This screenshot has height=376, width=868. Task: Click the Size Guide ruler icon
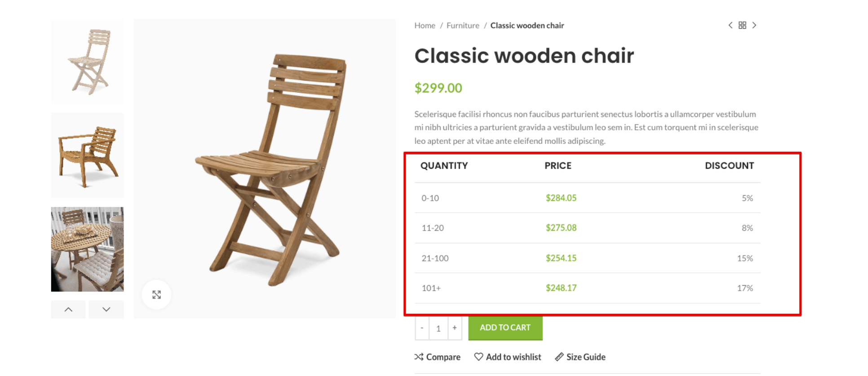click(x=559, y=357)
